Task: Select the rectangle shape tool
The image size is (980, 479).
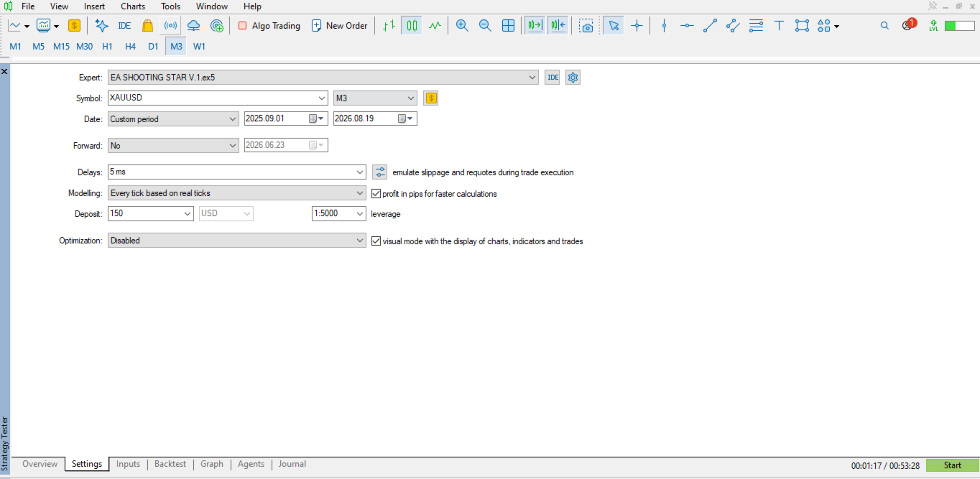Action: pyautogui.click(x=802, y=26)
